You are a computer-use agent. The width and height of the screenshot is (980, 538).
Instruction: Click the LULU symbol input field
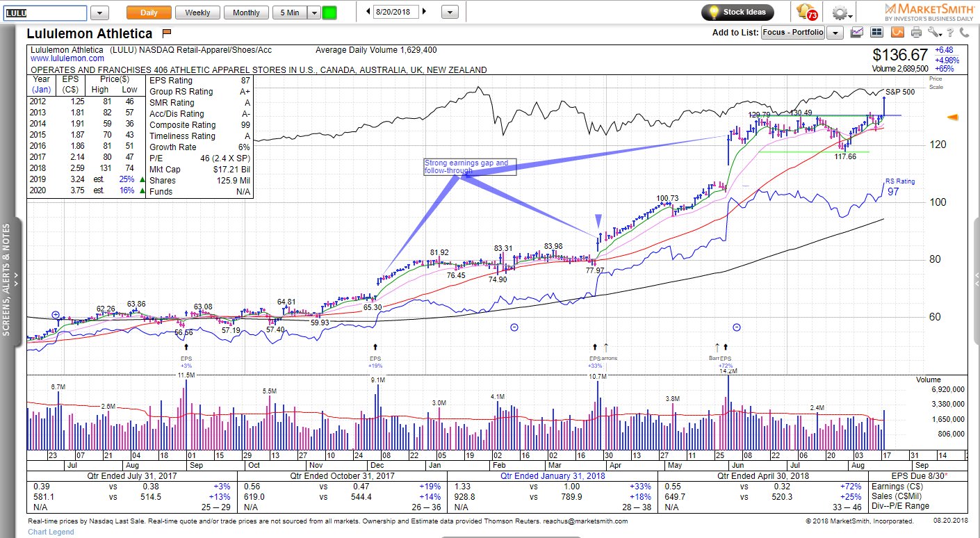45,13
